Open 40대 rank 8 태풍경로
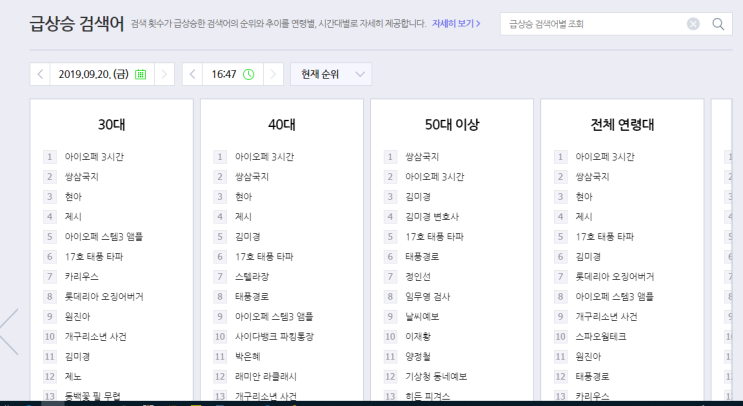 tap(252, 297)
